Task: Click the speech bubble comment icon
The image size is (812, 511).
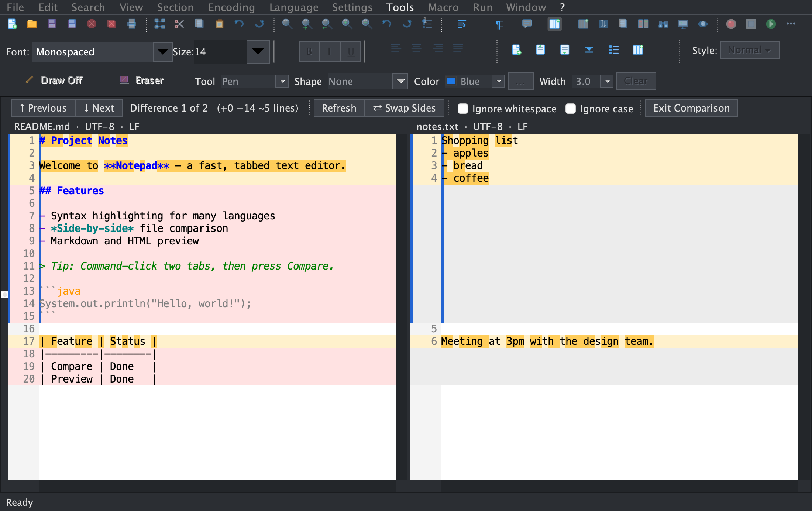Action: click(527, 24)
